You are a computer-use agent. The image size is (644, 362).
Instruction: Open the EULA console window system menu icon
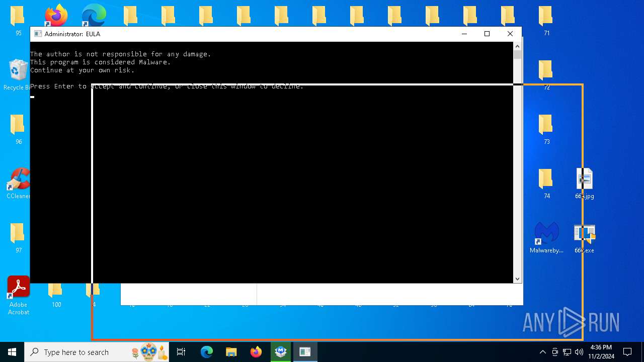(x=38, y=34)
